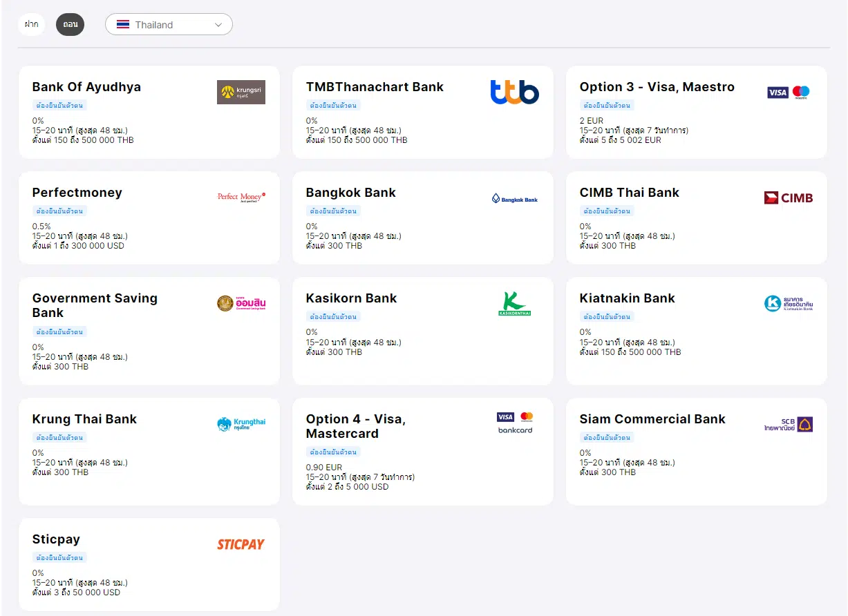The height and width of the screenshot is (616, 848).
Task: Click the Thailand flag icon
Action: (123, 24)
